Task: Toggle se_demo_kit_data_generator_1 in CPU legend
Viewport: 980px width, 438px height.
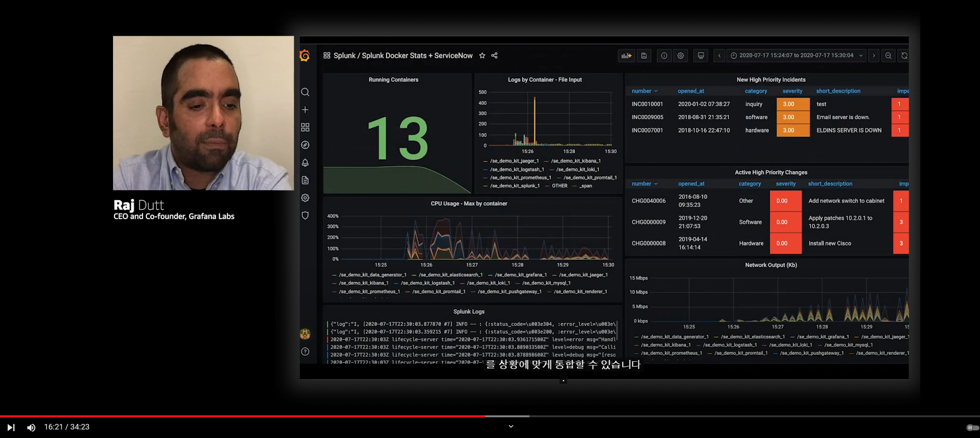Action: (372, 275)
